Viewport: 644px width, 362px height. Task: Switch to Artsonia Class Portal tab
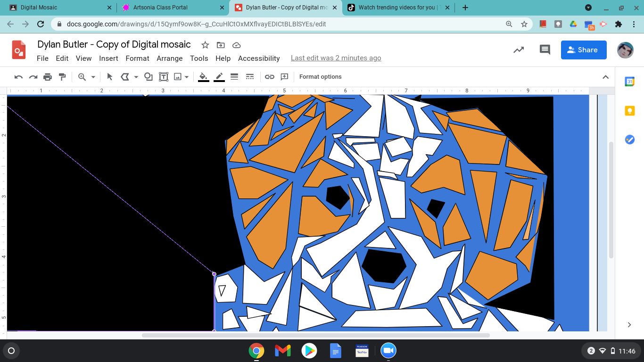[160, 8]
